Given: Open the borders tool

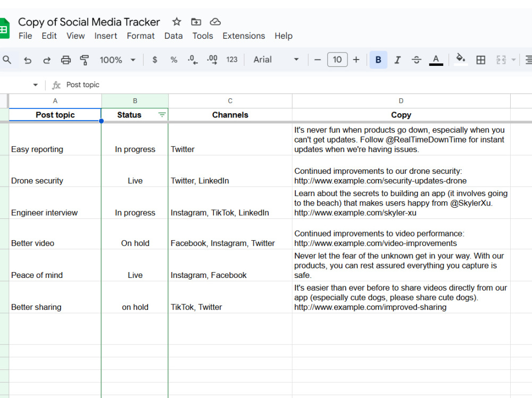Looking at the screenshot, I should [x=480, y=60].
